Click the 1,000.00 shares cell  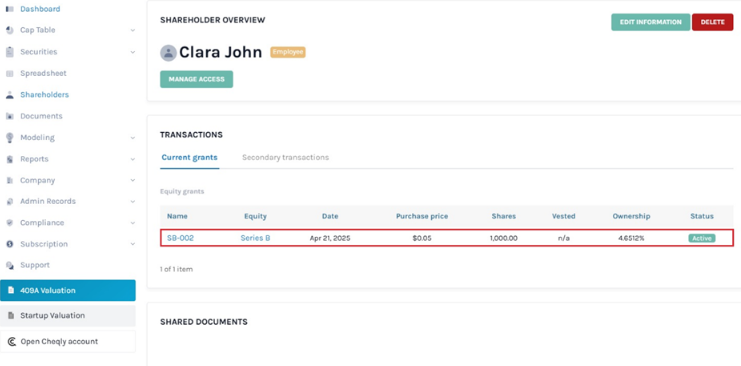504,238
